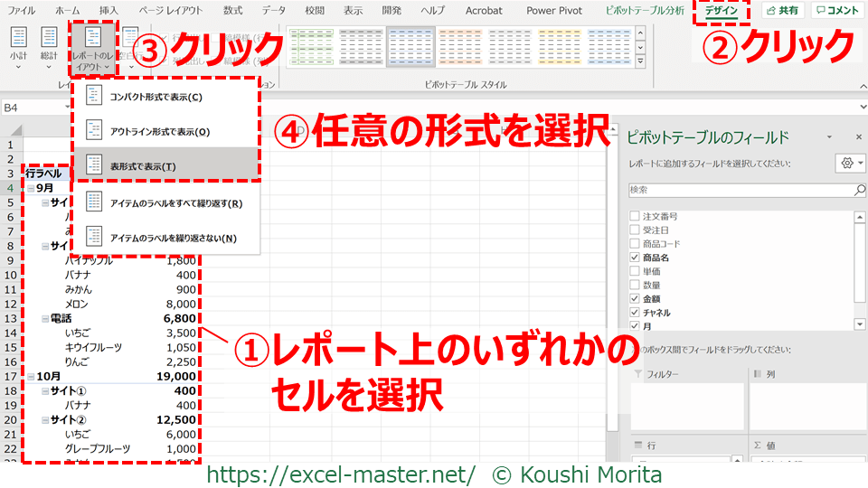
Task: Select コンパクト形式で表示 layout option
Action: click(x=156, y=97)
